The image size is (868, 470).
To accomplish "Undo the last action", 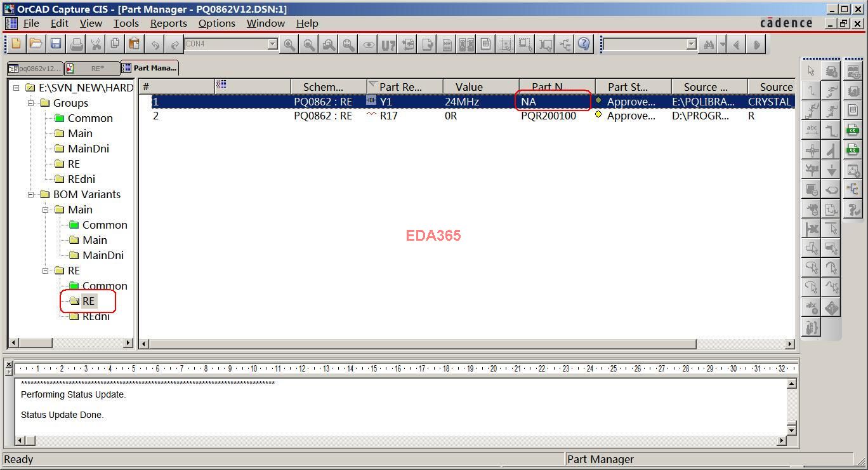I will coord(155,44).
